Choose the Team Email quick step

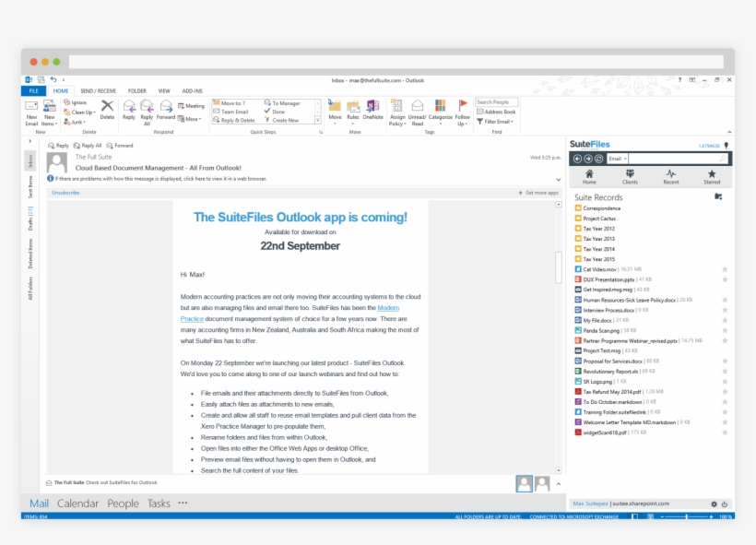[x=230, y=112]
